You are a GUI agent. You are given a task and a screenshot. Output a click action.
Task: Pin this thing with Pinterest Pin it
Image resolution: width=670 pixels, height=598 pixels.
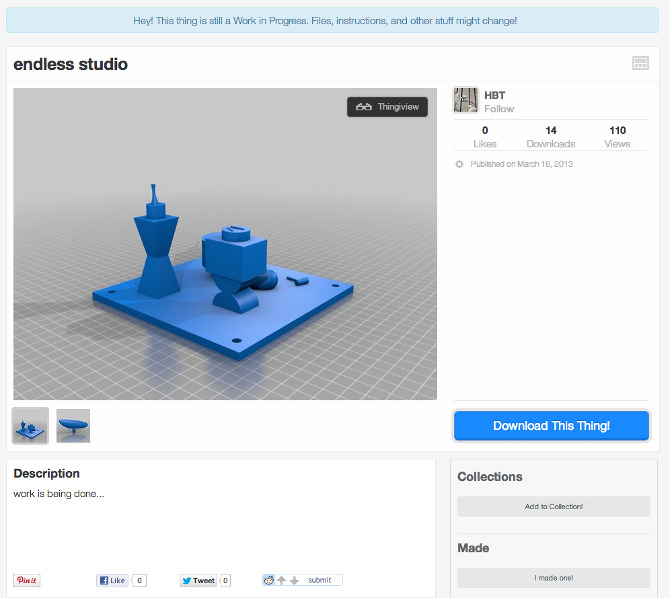(x=26, y=580)
